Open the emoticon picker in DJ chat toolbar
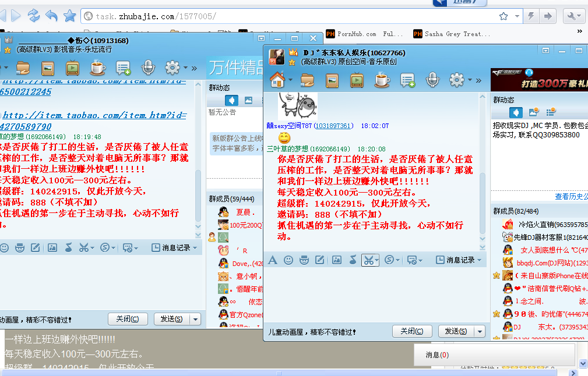 pos(288,260)
